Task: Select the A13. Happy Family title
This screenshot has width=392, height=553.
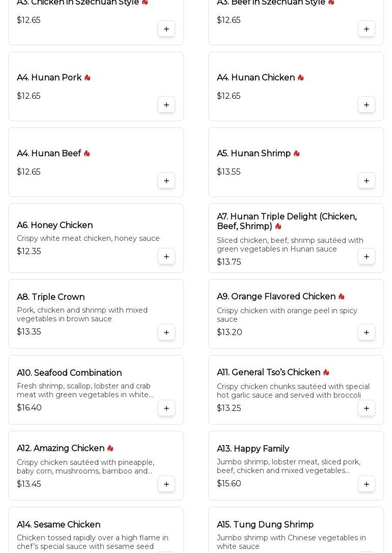Action: pyautogui.click(x=253, y=449)
